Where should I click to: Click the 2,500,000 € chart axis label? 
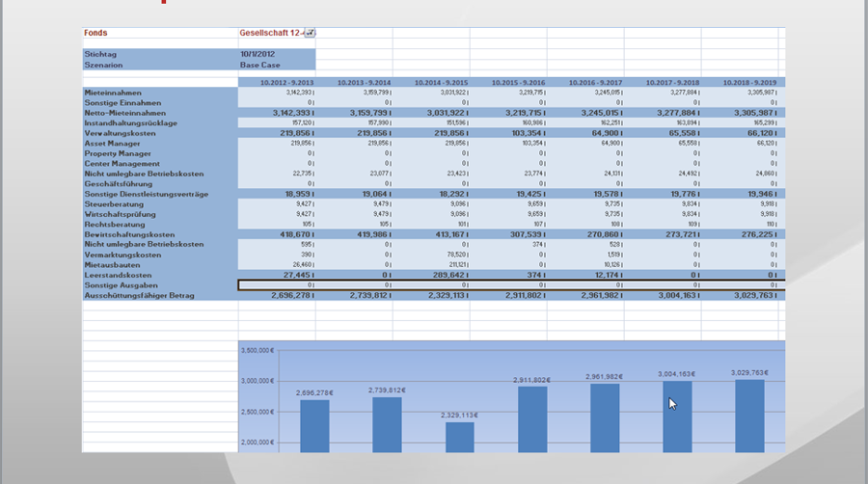258,412
